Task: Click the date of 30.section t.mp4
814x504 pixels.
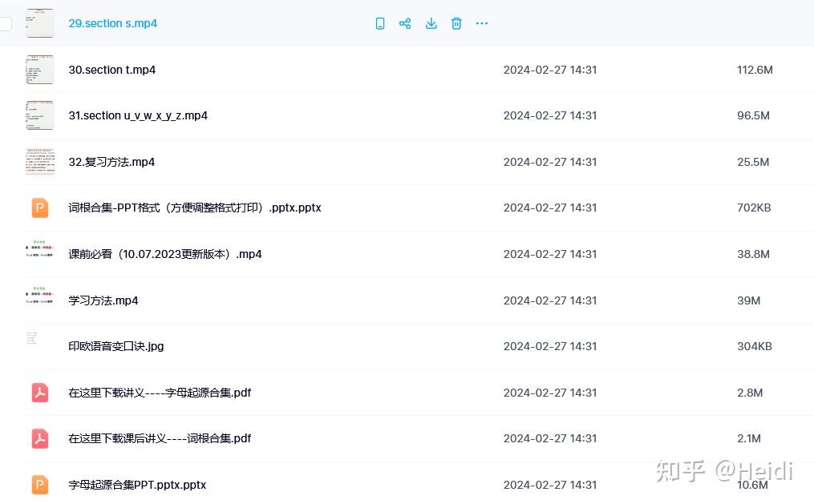Action: 550,70
